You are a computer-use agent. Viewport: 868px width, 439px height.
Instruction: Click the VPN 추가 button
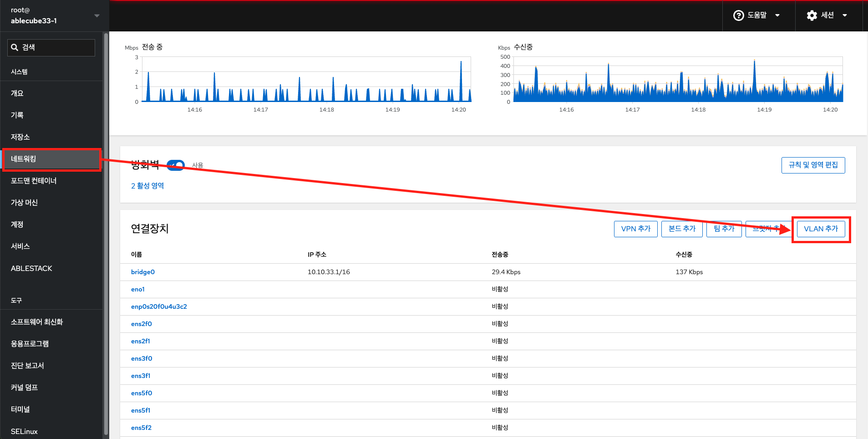[x=635, y=229]
